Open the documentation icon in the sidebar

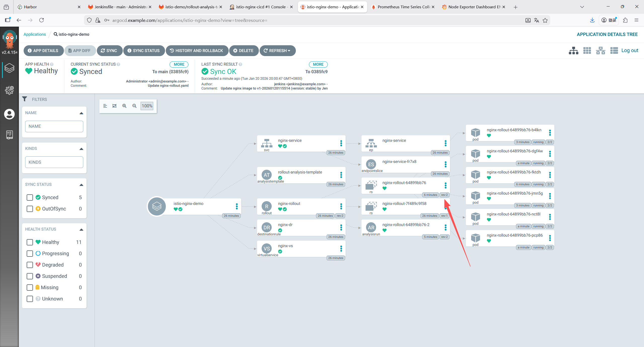point(9,135)
